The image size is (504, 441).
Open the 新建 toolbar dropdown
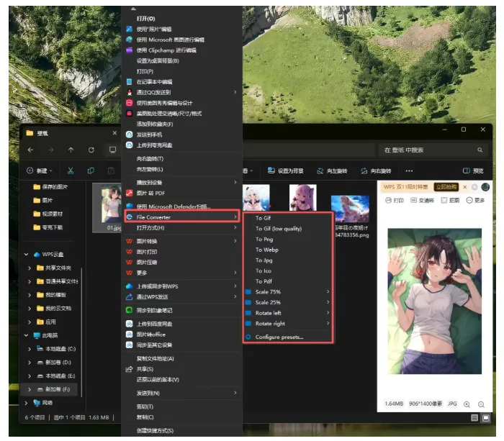click(40, 171)
